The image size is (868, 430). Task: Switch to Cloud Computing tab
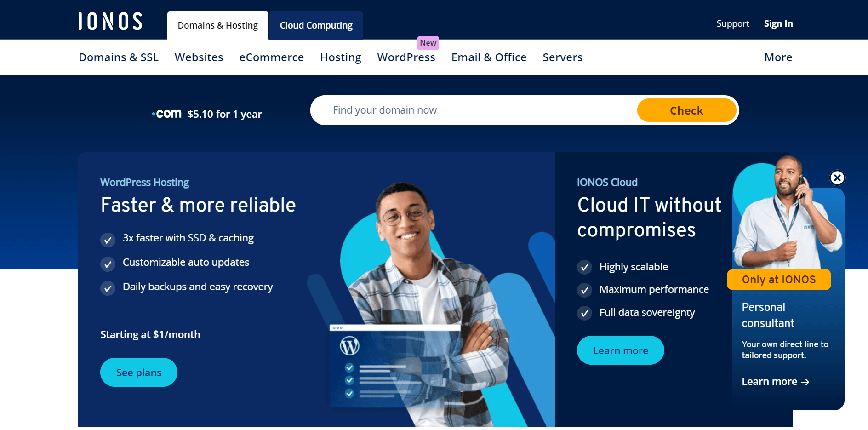click(x=316, y=25)
